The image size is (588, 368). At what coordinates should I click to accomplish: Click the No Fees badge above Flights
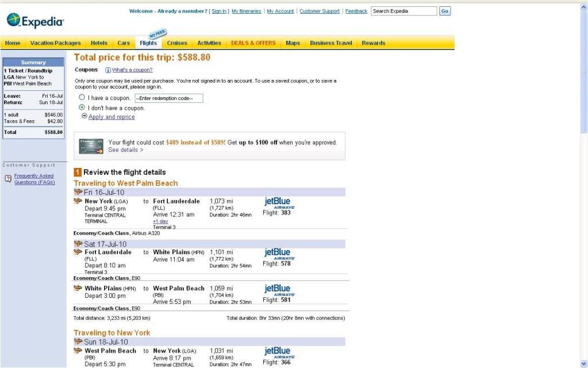pyautogui.click(x=157, y=34)
